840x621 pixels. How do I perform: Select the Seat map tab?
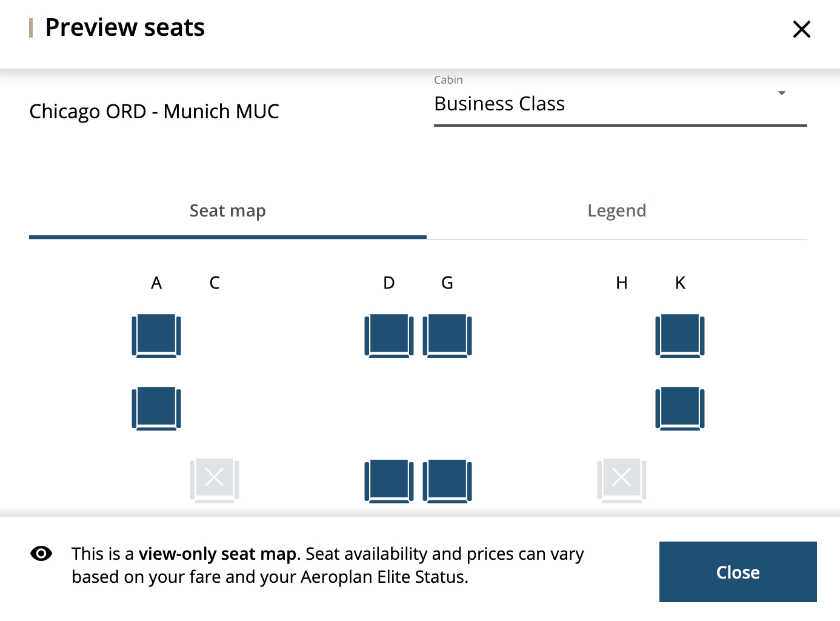(x=227, y=210)
